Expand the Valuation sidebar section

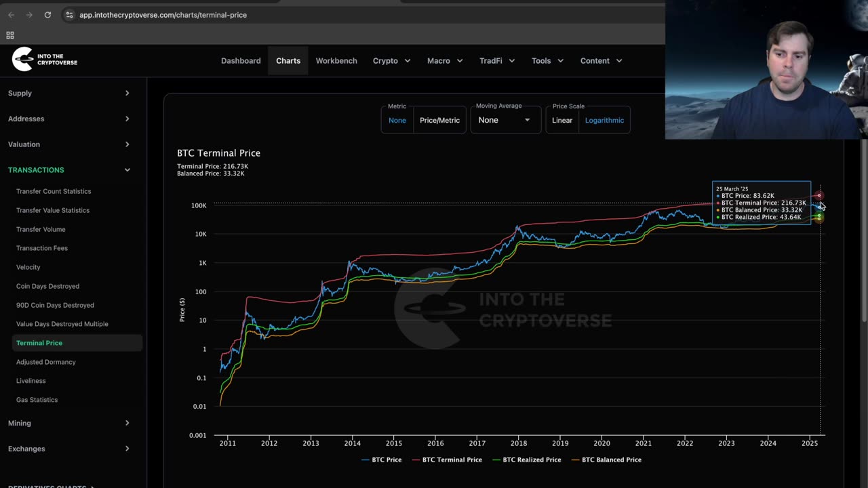pos(69,144)
